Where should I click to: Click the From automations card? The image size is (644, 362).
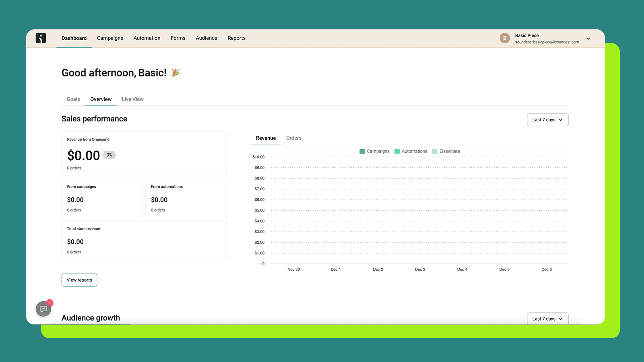click(186, 198)
